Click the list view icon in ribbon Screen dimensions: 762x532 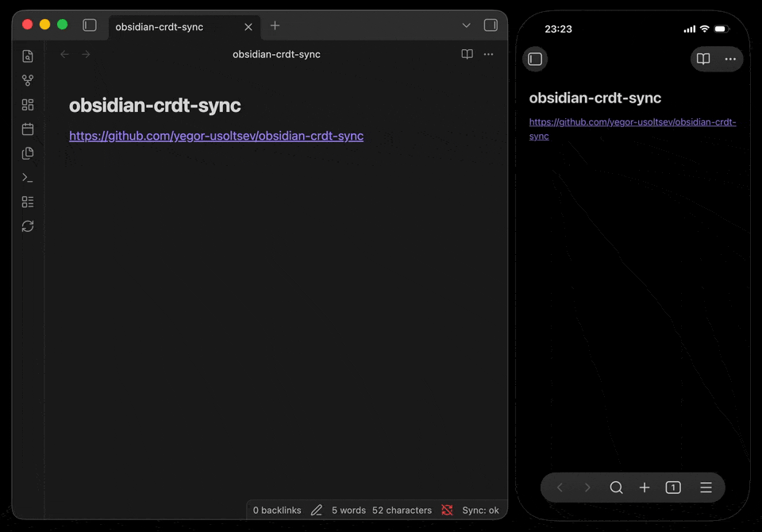pyautogui.click(x=28, y=202)
